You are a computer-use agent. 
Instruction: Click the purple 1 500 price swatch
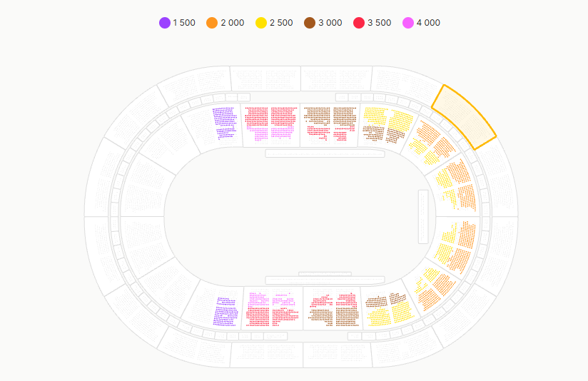tap(165, 23)
